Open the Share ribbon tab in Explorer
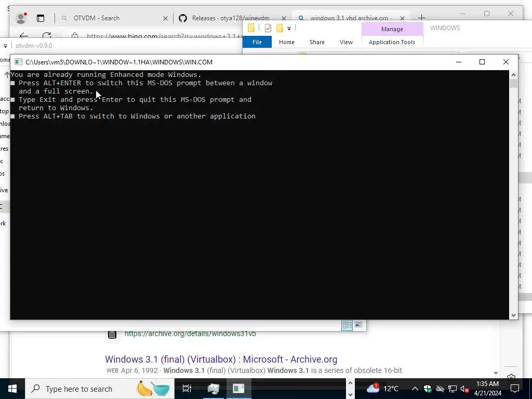This screenshot has height=399, width=532. [317, 42]
